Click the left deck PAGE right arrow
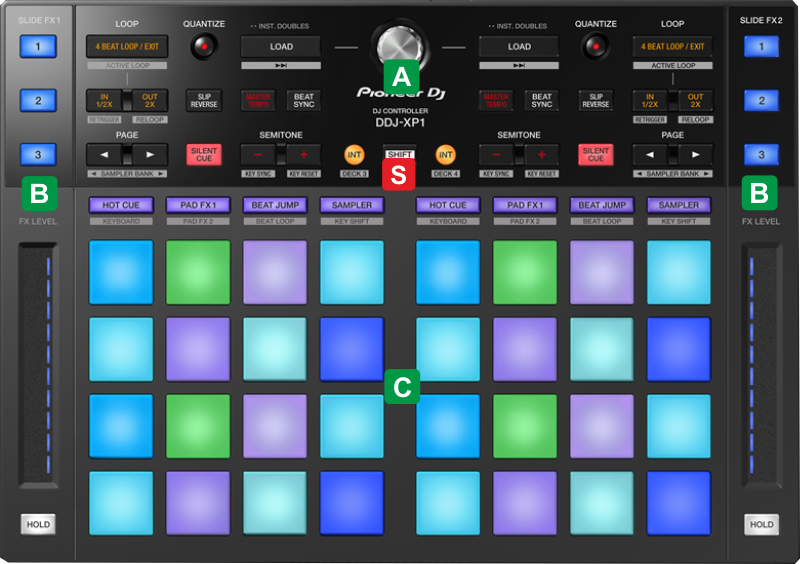800x564 pixels. tap(149, 154)
